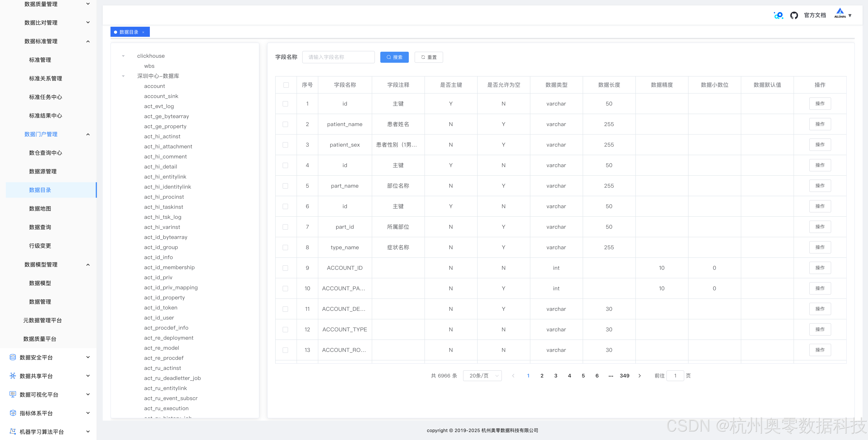Viewport: 868px width, 440px height.
Task: Open the 20条/页 page size dropdown
Action: pos(482,376)
